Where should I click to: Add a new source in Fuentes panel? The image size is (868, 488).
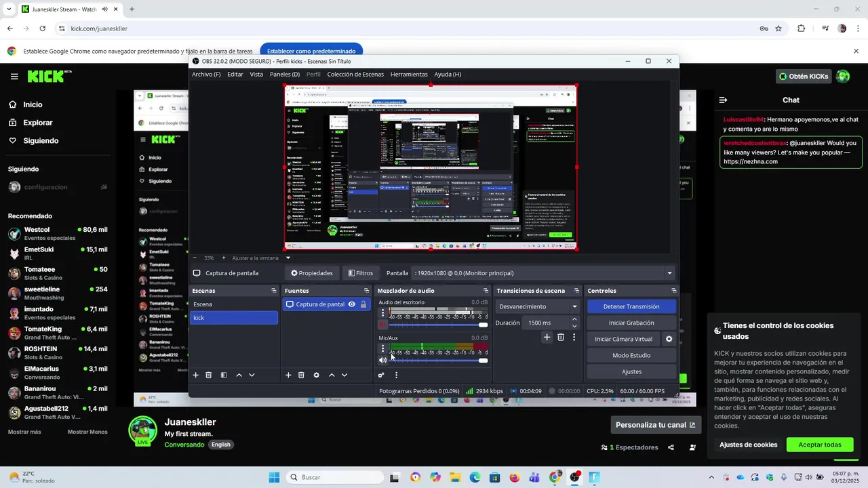coord(288,375)
